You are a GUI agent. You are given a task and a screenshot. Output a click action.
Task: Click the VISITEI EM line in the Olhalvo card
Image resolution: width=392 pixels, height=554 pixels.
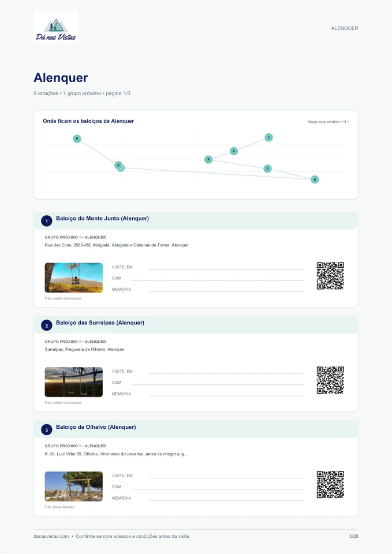[226, 478]
